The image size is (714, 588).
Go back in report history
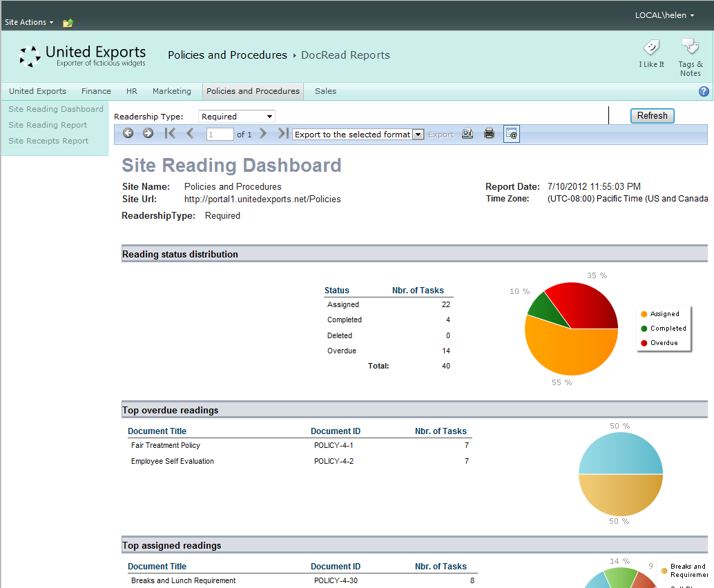pyautogui.click(x=128, y=133)
